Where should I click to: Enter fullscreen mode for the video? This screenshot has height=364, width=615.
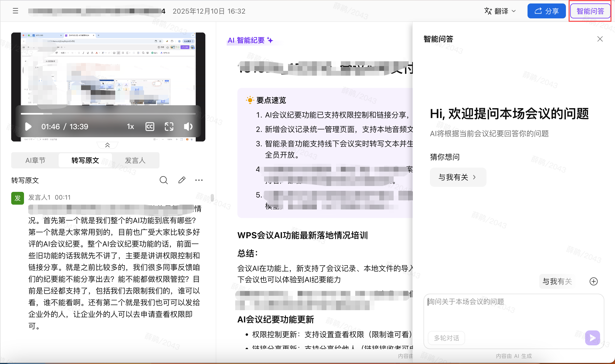(169, 127)
